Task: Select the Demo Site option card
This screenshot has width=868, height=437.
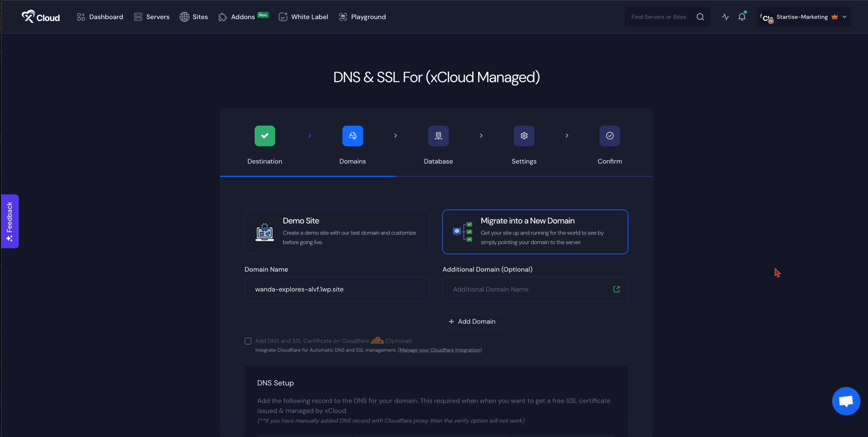Action: point(337,232)
